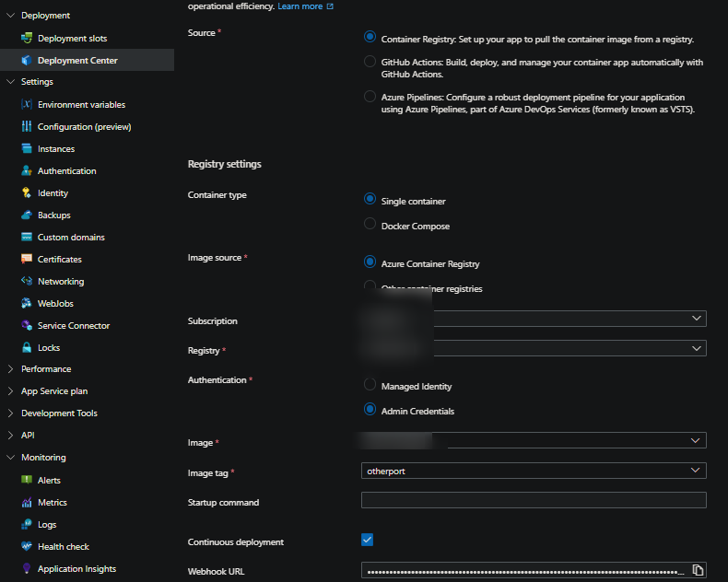
Task: Click the Alerts icon
Action: [27, 480]
